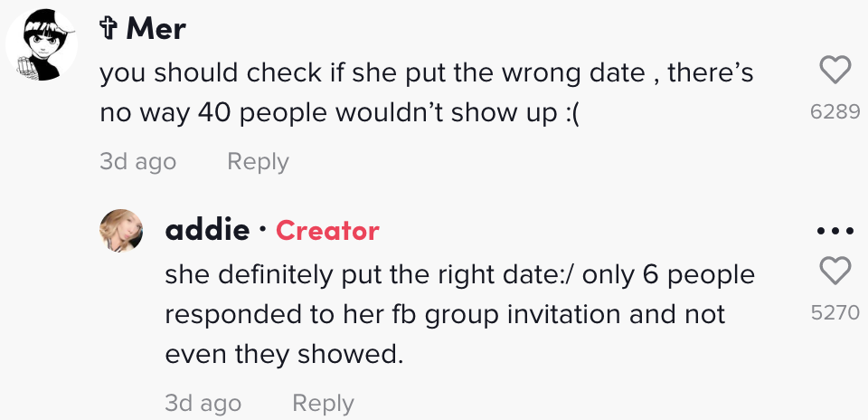Like Mer's comment with the heart icon
Image resolution: width=868 pixels, height=420 pixels.
[x=835, y=71]
